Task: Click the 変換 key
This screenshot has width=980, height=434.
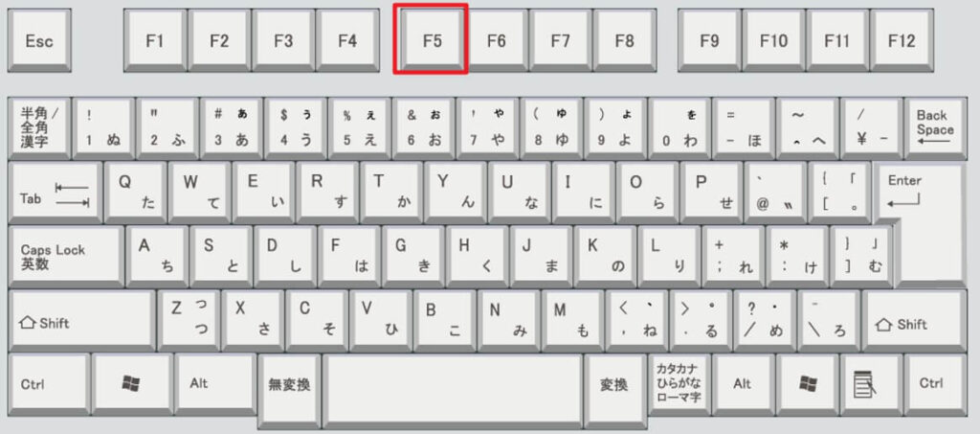Action: pyautogui.click(x=615, y=384)
